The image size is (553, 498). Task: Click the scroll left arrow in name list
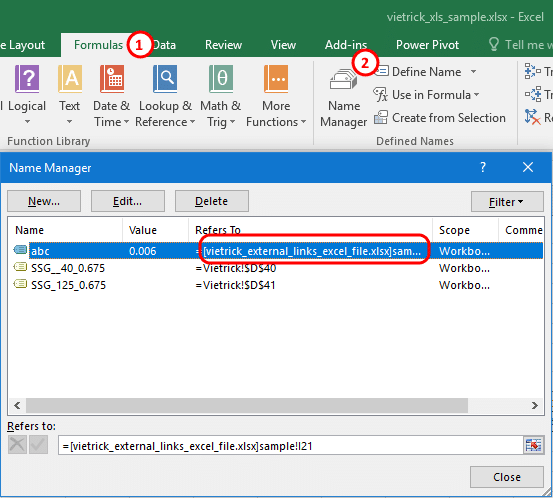pos(17,405)
